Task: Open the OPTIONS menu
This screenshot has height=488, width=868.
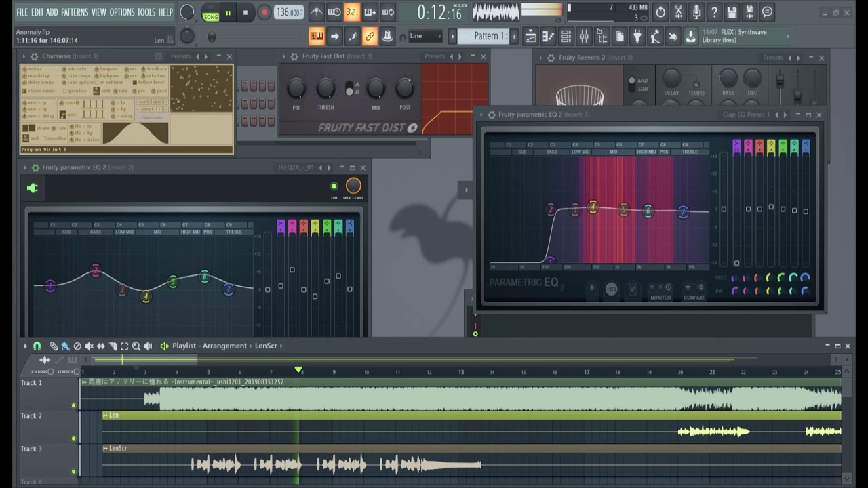Action: [x=122, y=12]
